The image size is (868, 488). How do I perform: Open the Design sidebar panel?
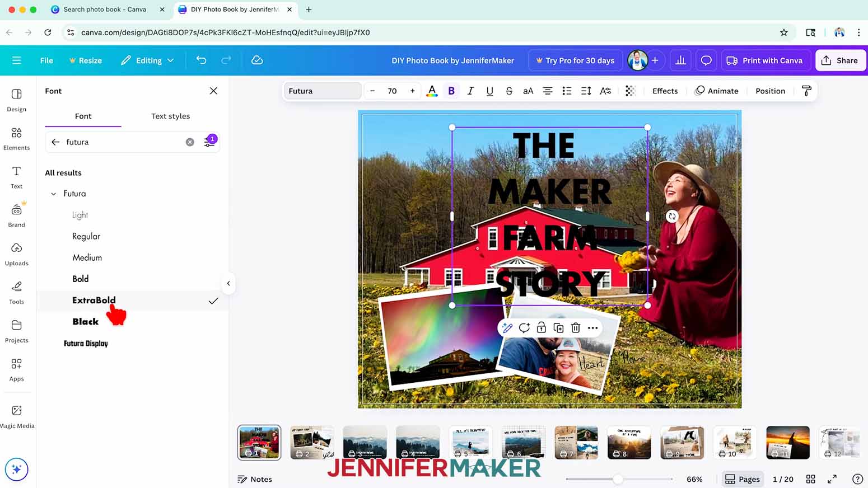[x=17, y=100]
